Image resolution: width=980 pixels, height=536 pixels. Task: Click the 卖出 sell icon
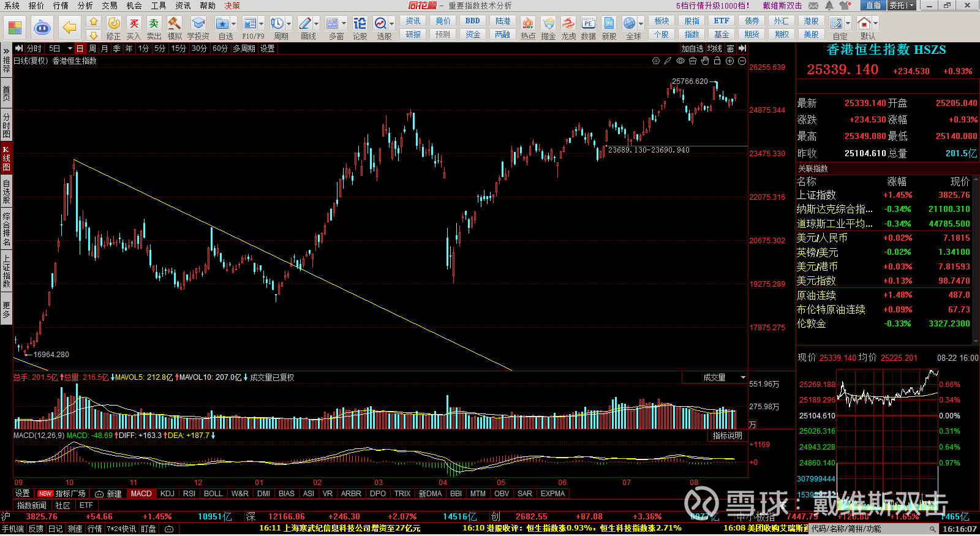pyautogui.click(x=154, y=23)
